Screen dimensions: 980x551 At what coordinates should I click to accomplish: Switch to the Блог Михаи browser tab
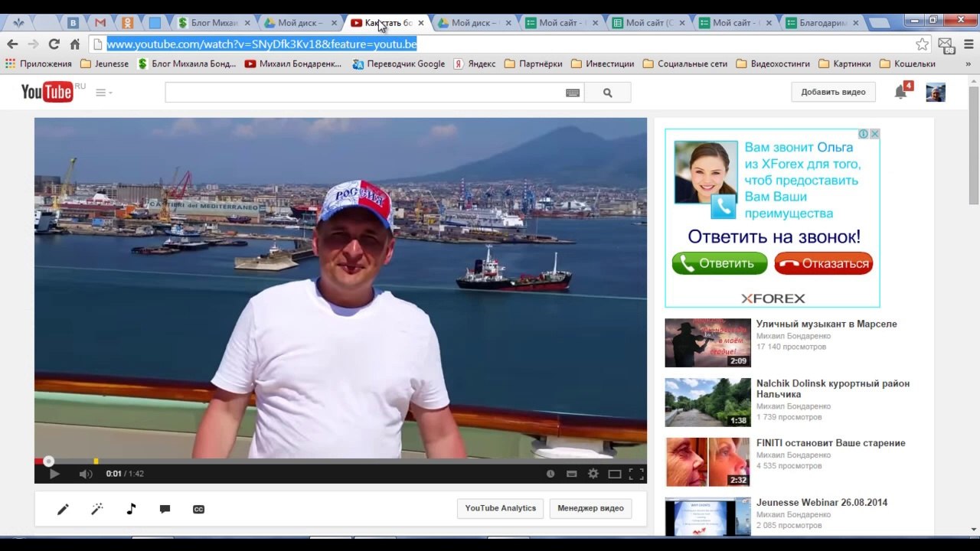(214, 23)
